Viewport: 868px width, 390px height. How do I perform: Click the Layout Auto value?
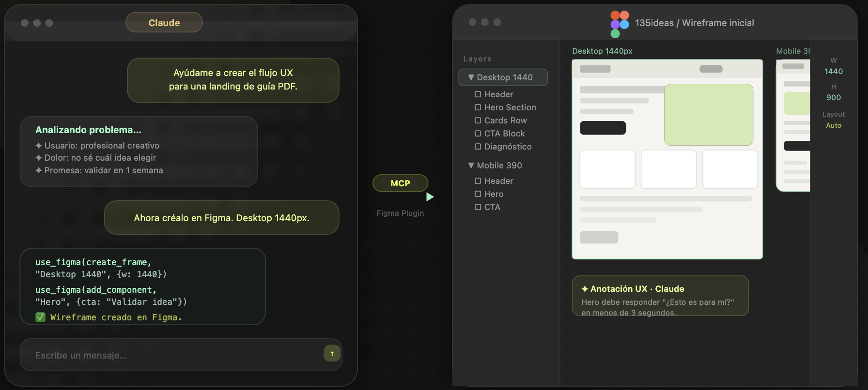point(834,125)
